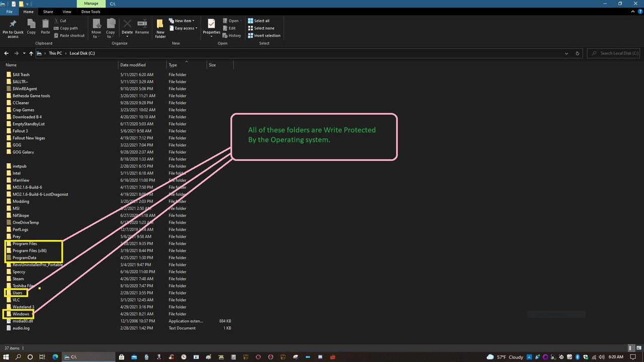Switch to the Home ribbon tab
This screenshot has width=644, height=362.
(x=28, y=12)
